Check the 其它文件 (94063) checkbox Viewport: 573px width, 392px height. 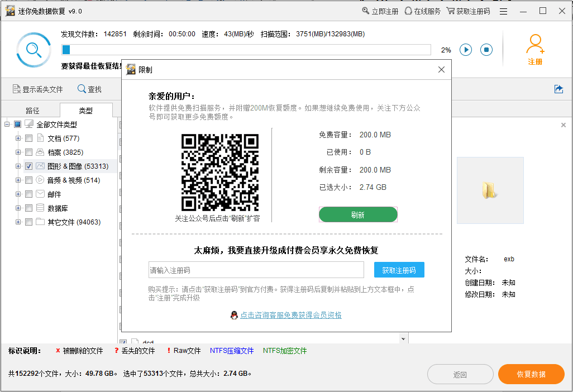click(29, 222)
